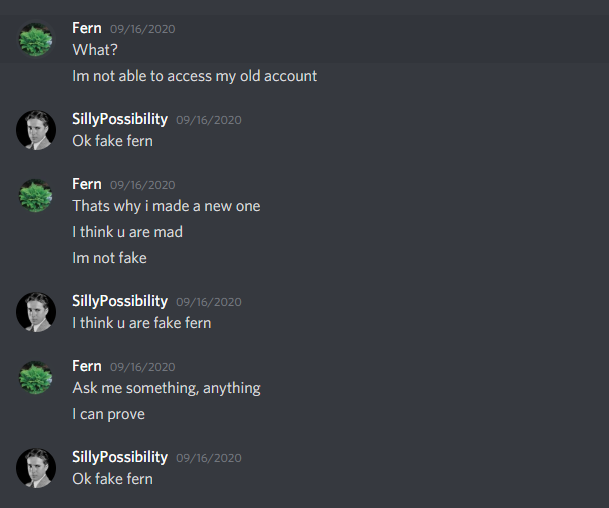Click the timestamp next to SillyPossibility's "I think u are fake fern"

point(209,302)
